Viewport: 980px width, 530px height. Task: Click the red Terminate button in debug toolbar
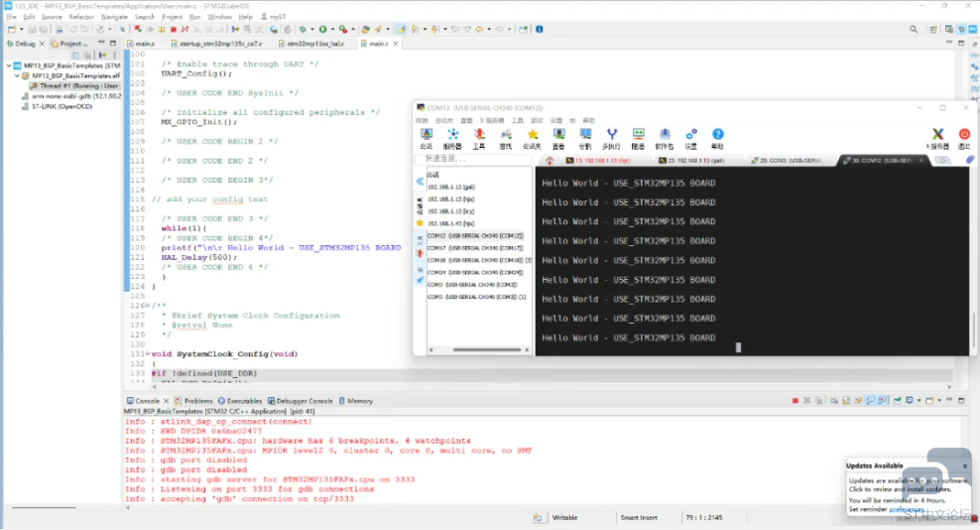coord(174,29)
